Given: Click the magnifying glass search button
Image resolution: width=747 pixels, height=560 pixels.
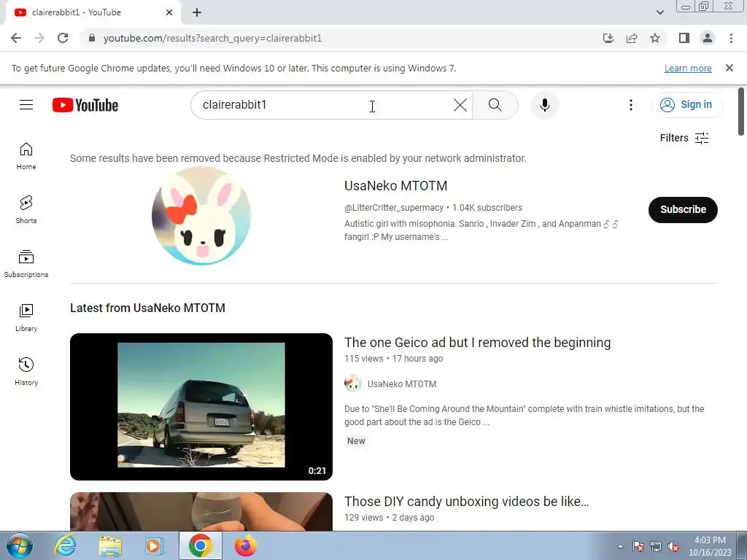Looking at the screenshot, I should (x=495, y=105).
